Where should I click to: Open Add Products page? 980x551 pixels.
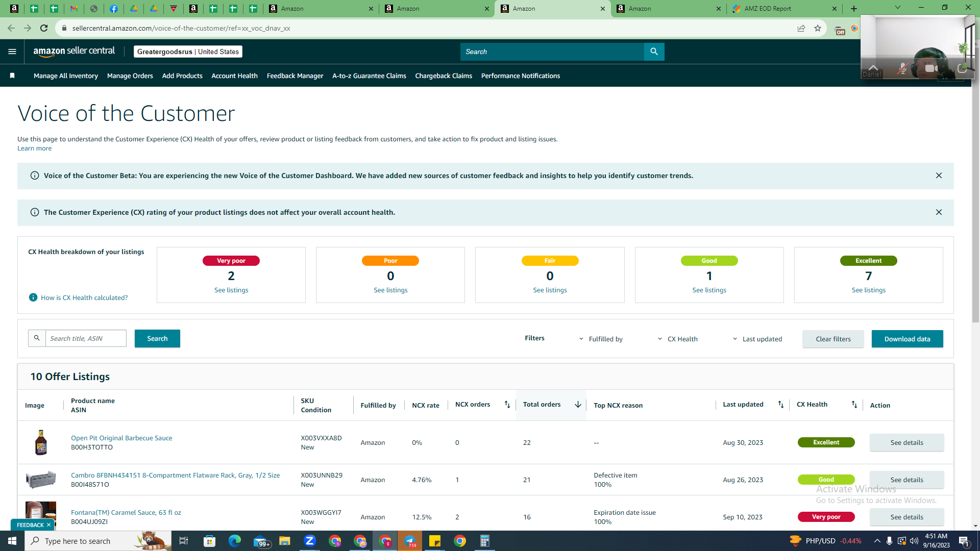182,76
